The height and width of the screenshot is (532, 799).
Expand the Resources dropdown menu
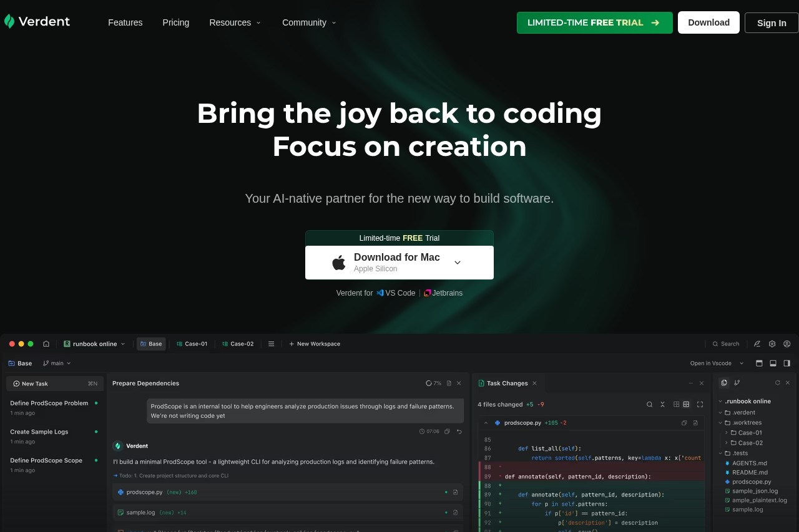(235, 22)
